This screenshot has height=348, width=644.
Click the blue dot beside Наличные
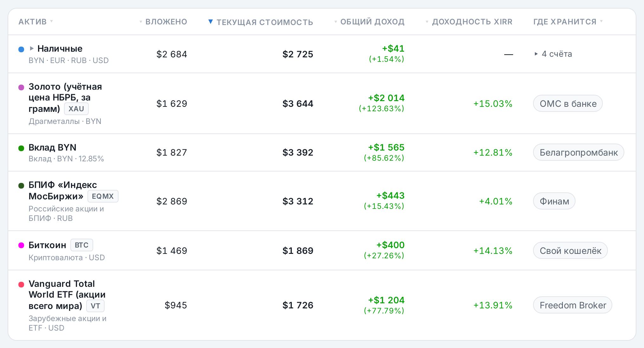pos(21,49)
